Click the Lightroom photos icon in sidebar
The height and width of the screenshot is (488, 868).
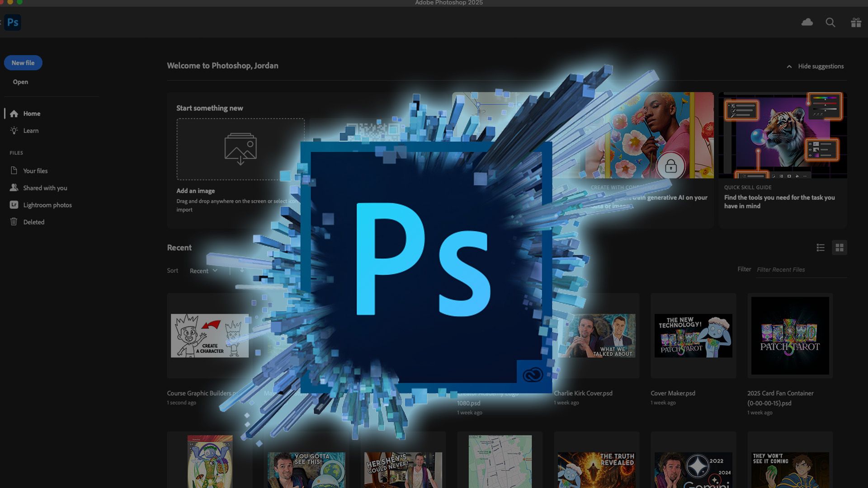click(x=14, y=205)
